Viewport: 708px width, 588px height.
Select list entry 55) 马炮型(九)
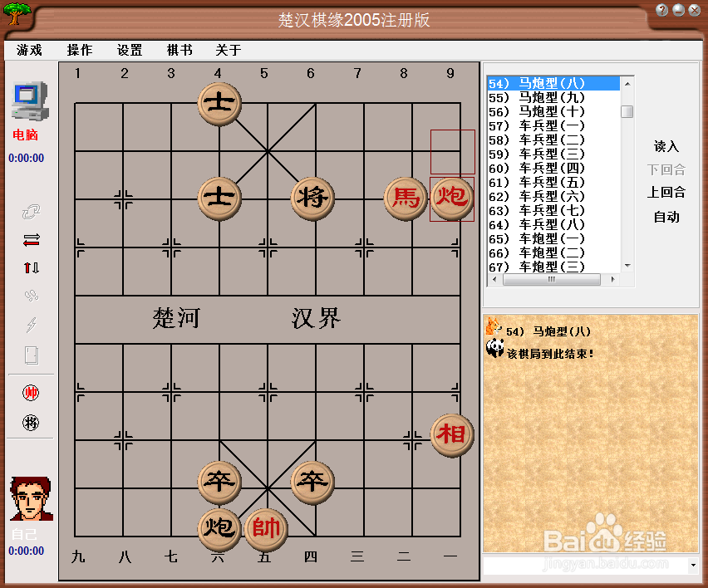(553, 97)
